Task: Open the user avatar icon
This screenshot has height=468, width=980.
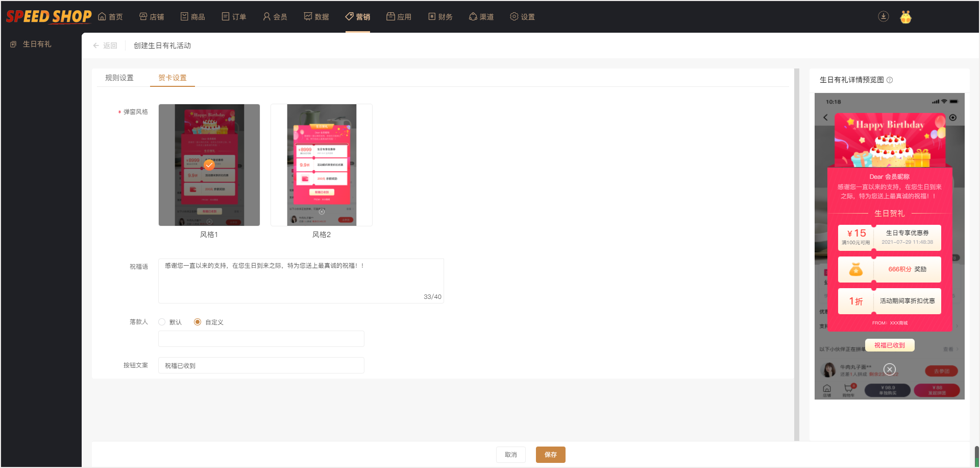Action: pyautogui.click(x=905, y=17)
